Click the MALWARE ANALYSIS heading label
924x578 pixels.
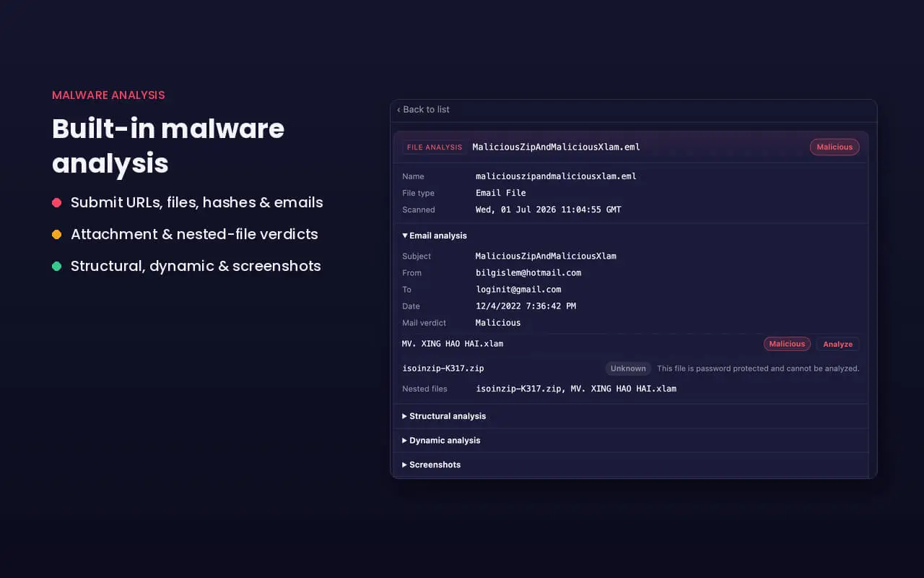click(x=108, y=95)
